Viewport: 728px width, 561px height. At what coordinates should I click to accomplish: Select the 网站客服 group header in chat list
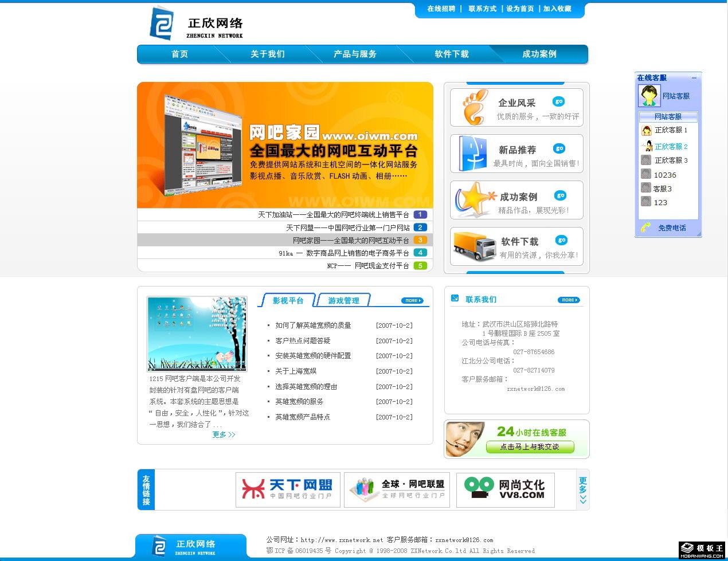[668, 116]
